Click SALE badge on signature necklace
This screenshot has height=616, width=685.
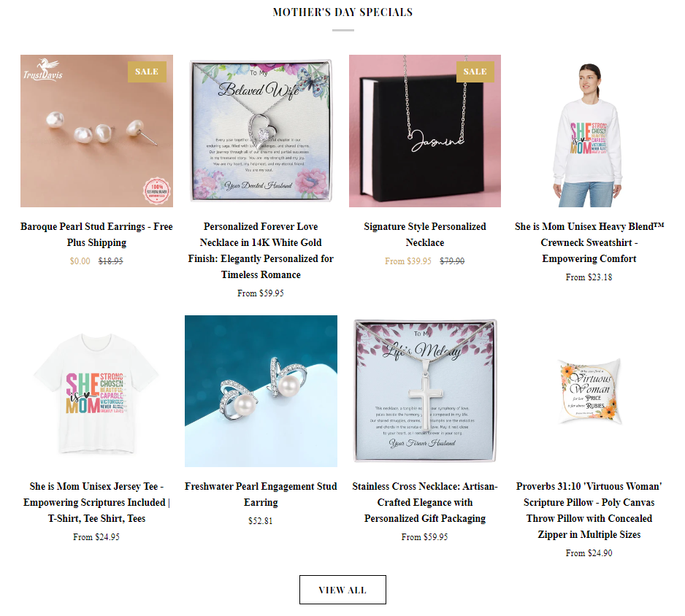(475, 72)
